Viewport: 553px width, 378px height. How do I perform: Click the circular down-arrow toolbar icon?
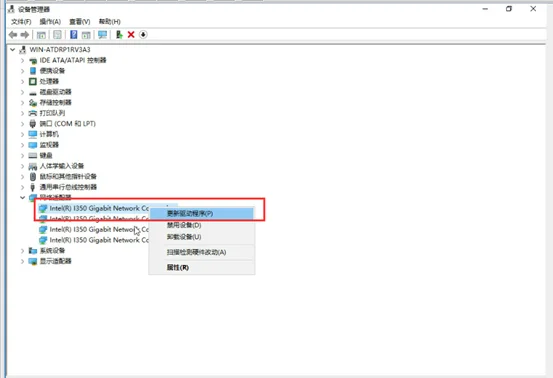coord(143,35)
